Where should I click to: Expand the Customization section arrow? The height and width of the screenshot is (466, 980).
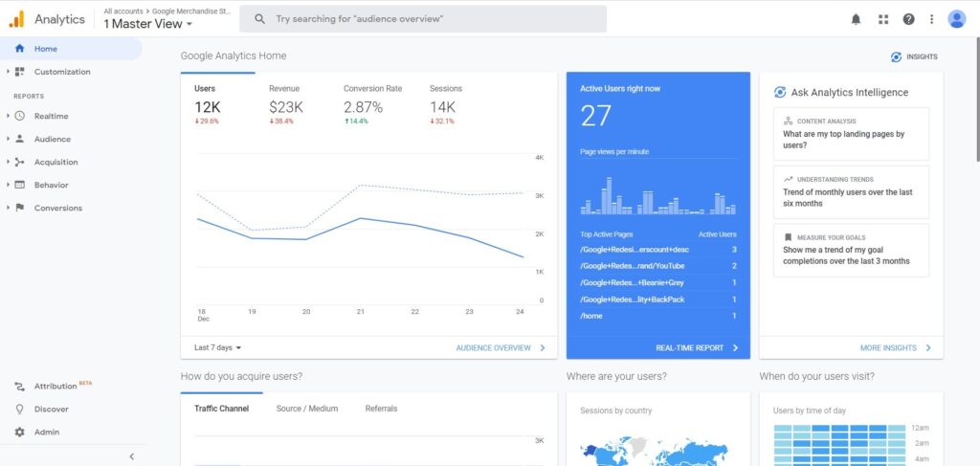click(8, 72)
